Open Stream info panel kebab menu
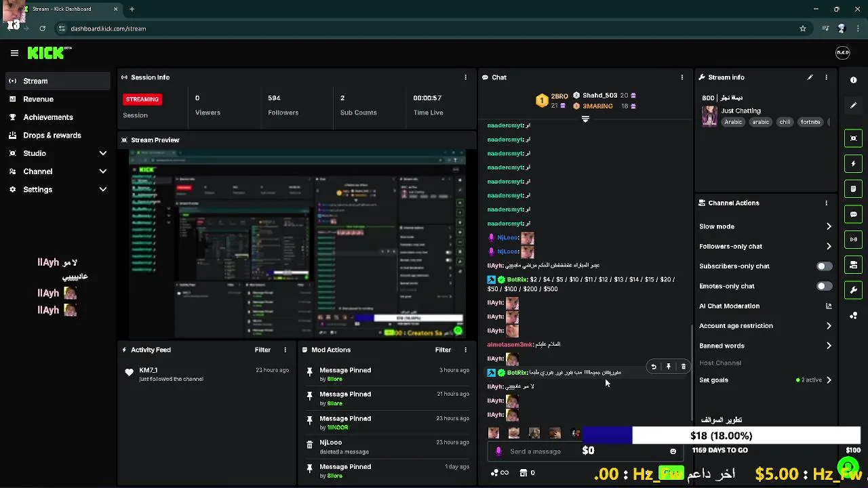This screenshot has height=488, width=868. point(826,77)
